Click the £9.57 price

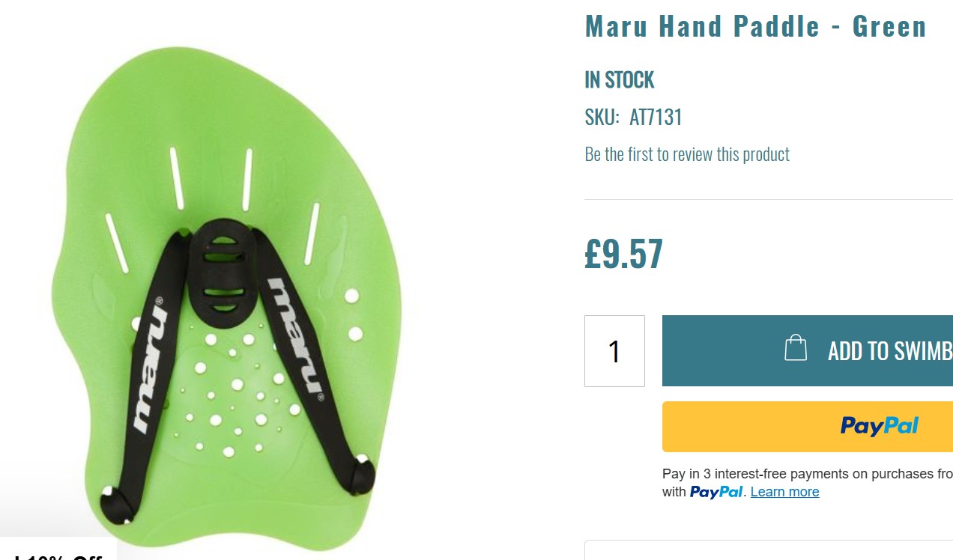click(x=623, y=254)
